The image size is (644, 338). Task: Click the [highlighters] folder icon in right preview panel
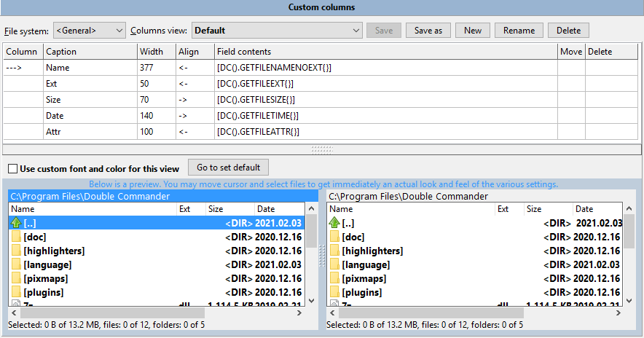(x=334, y=251)
